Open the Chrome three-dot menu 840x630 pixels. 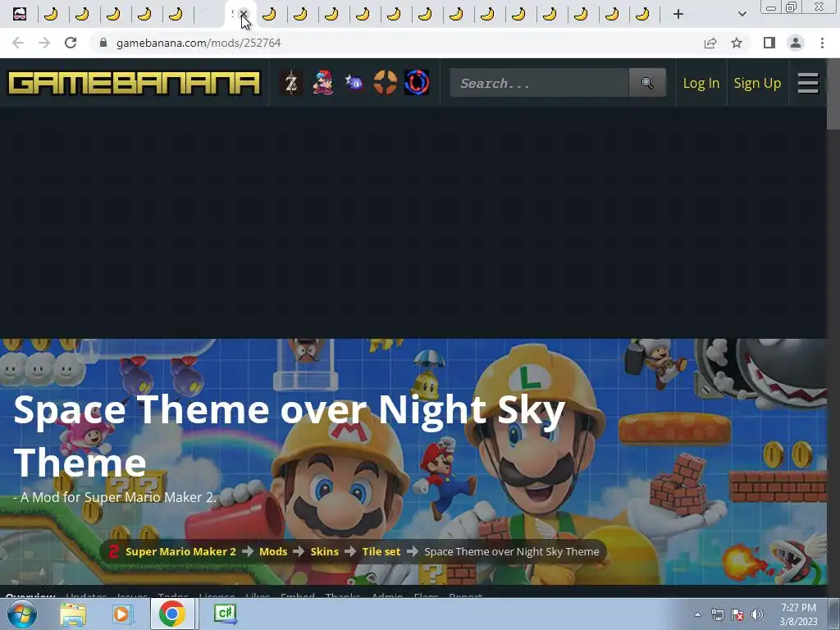822,43
